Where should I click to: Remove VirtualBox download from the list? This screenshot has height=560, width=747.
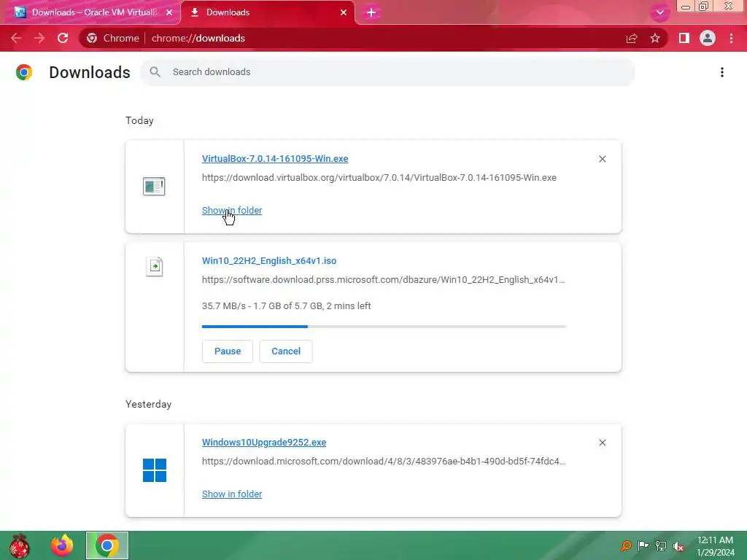pos(603,159)
